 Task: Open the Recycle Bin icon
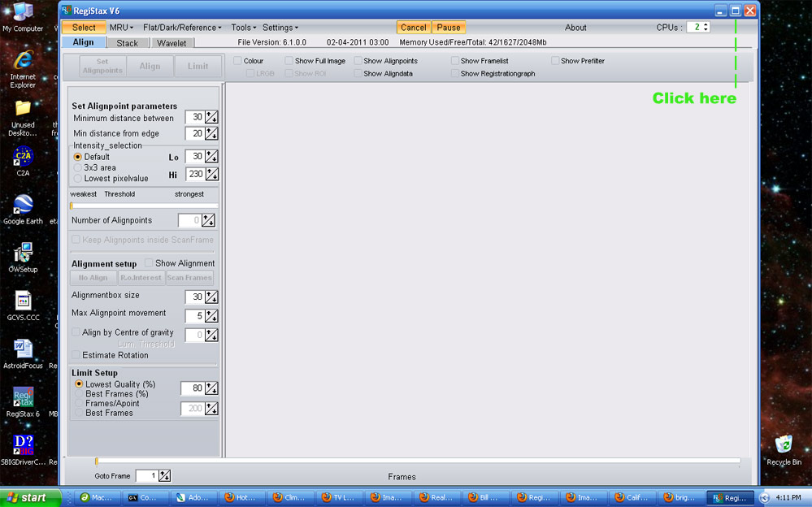pyautogui.click(x=784, y=450)
